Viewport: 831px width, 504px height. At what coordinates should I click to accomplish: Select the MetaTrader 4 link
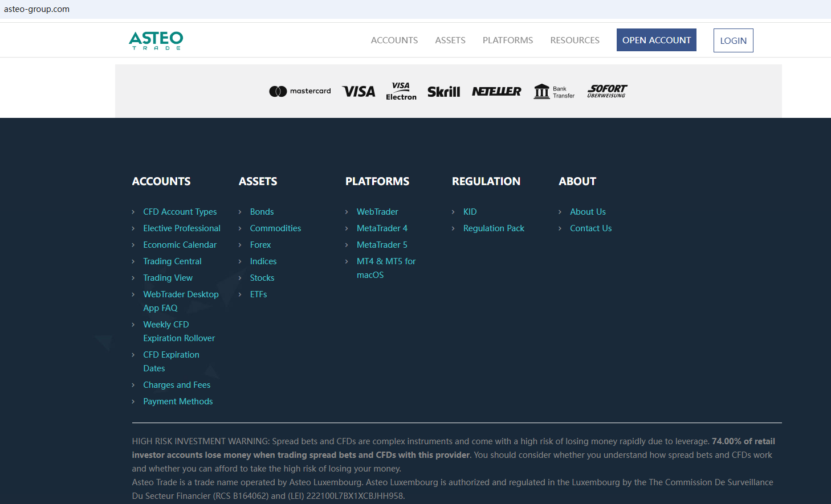[x=382, y=228]
